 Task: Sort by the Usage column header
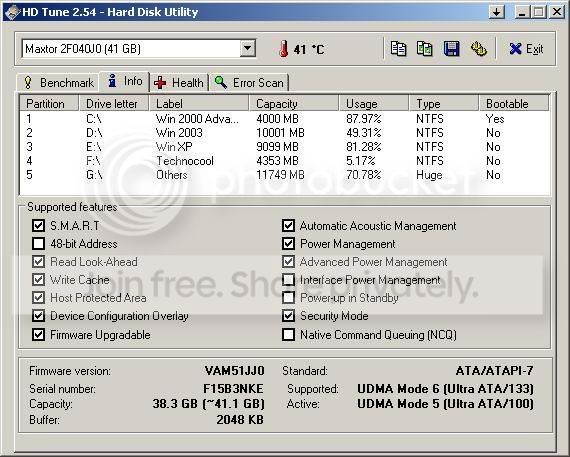click(x=374, y=104)
